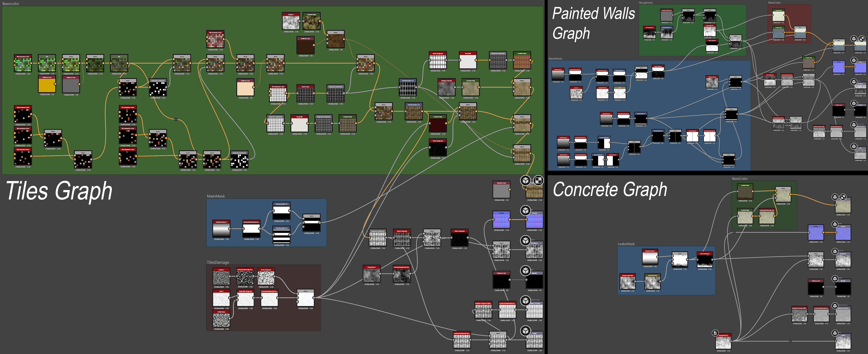Select the Clouds 2 node in Tiles graph
The height and width of the screenshot is (354, 868).
click(x=291, y=21)
